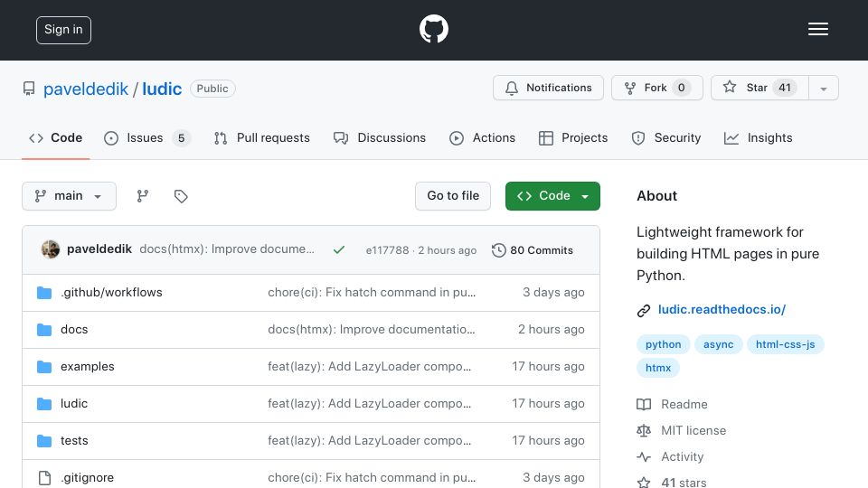Click the Issues count badge 5
The width and height of the screenshot is (868, 488).
[x=181, y=137]
